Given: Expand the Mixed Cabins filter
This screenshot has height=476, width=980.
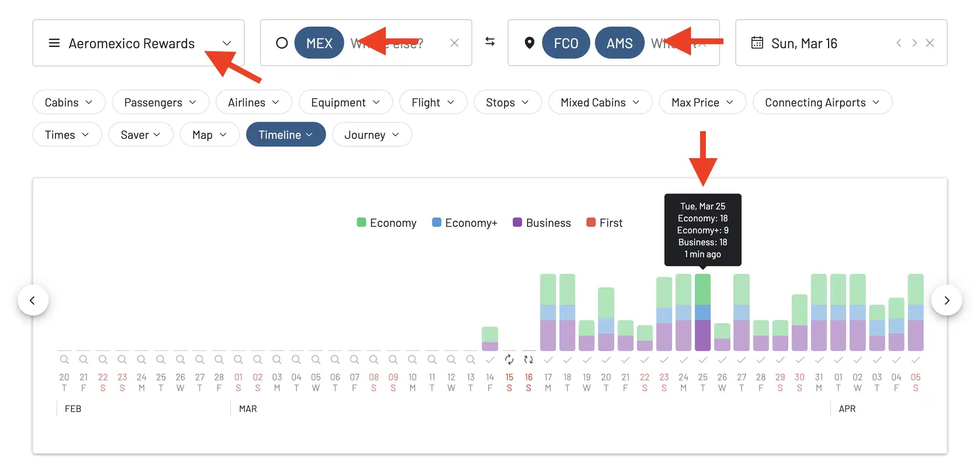Looking at the screenshot, I should [600, 102].
